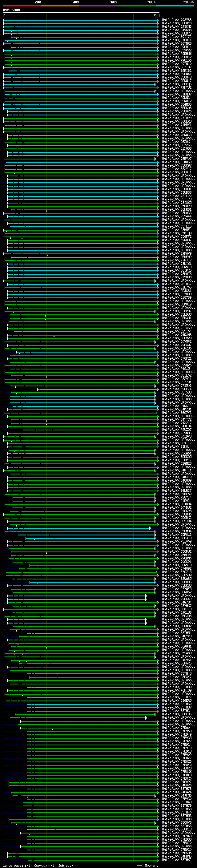Click hit label UniRef100_C5KEH9
The image size is (197, 868).
point(177,257)
